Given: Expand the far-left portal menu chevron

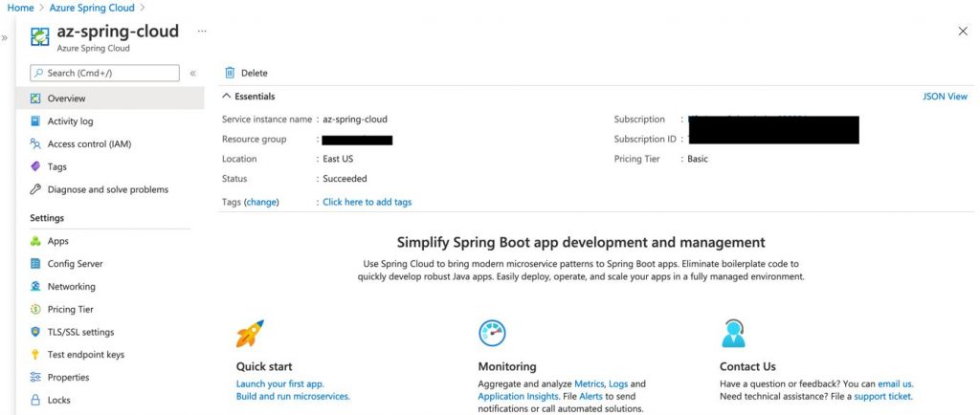Looking at the screenshot, I should tap(5, 38).
